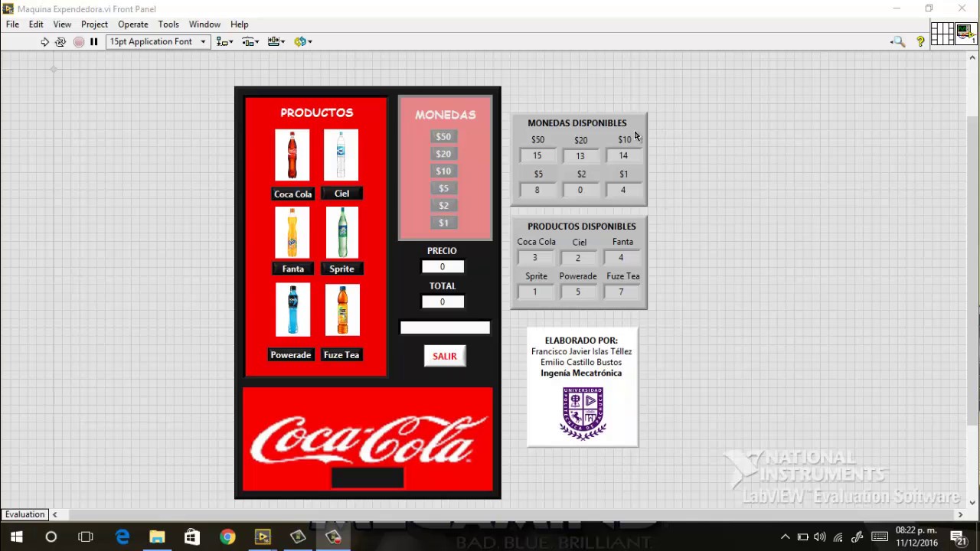Open the Operate menu

pos(132,24)
